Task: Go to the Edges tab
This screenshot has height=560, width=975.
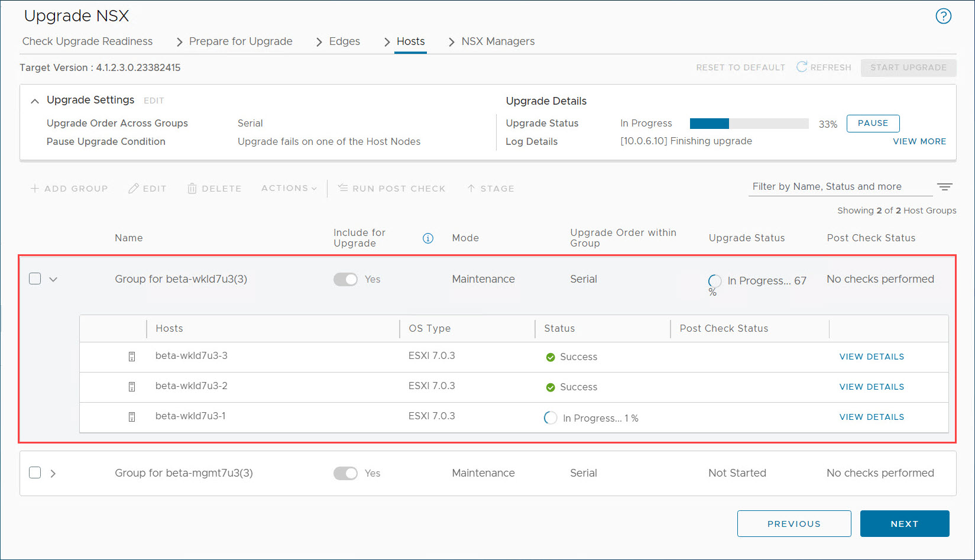Action: click(345, 41)
